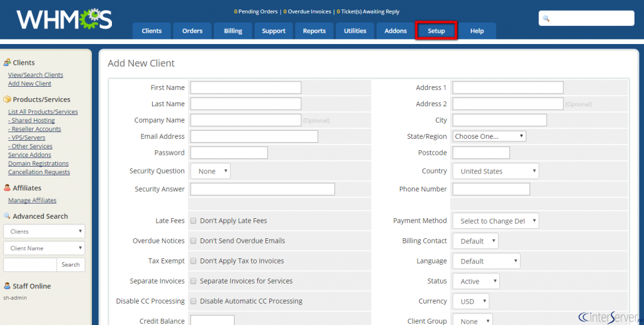
Task: Click the City field
Action: coord(500,120)
